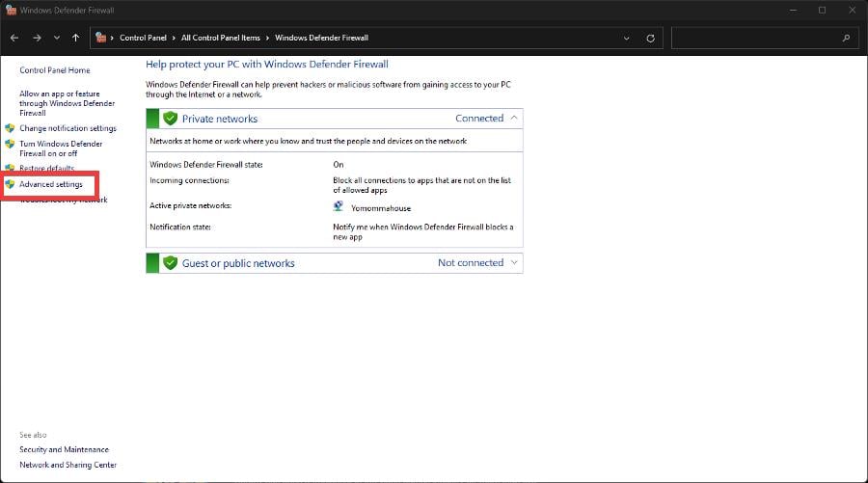Expand the Guest or public networks section
868x483 pixels.
(514, 263)
